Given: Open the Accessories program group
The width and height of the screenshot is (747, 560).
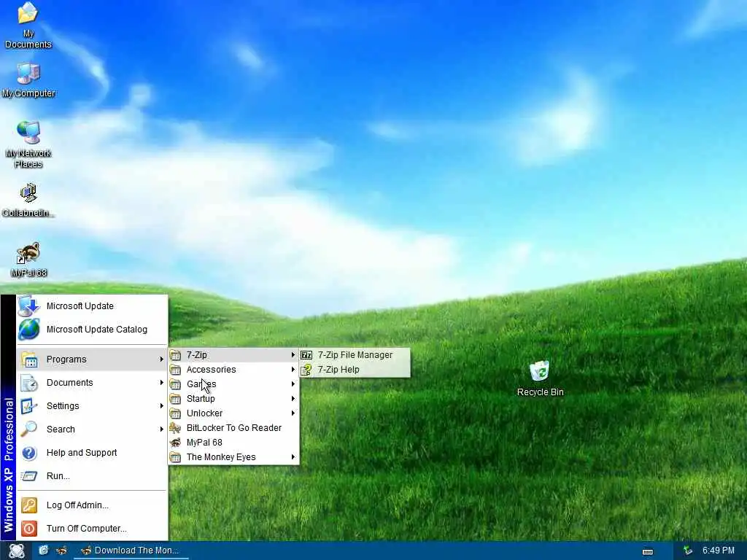Looking at the screenshot, I should pos(233,370).
